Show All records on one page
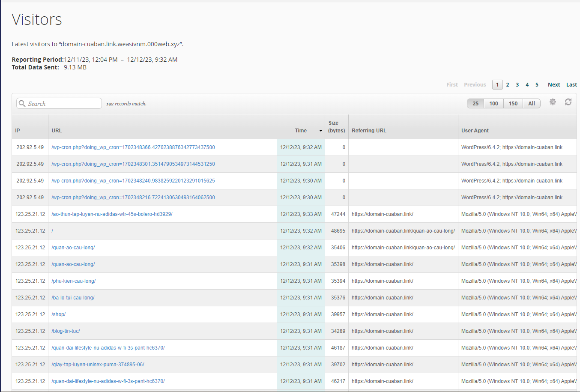The height and width of the screenshot is (392, 580). 532,103
